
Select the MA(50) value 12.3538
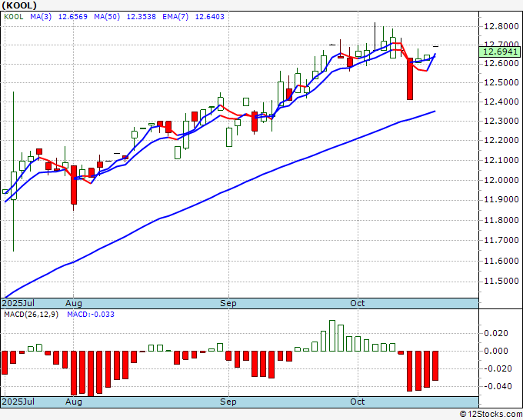pos(141,17)
